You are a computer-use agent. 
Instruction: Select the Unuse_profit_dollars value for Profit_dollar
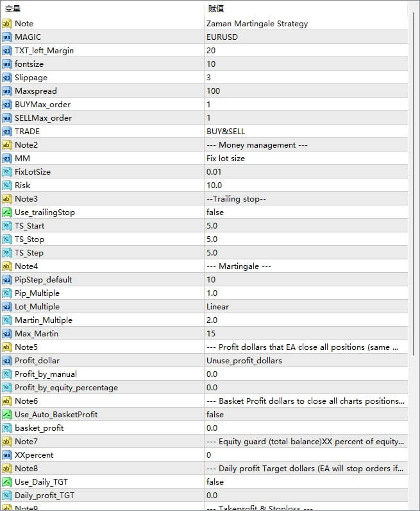coord(244,361)
